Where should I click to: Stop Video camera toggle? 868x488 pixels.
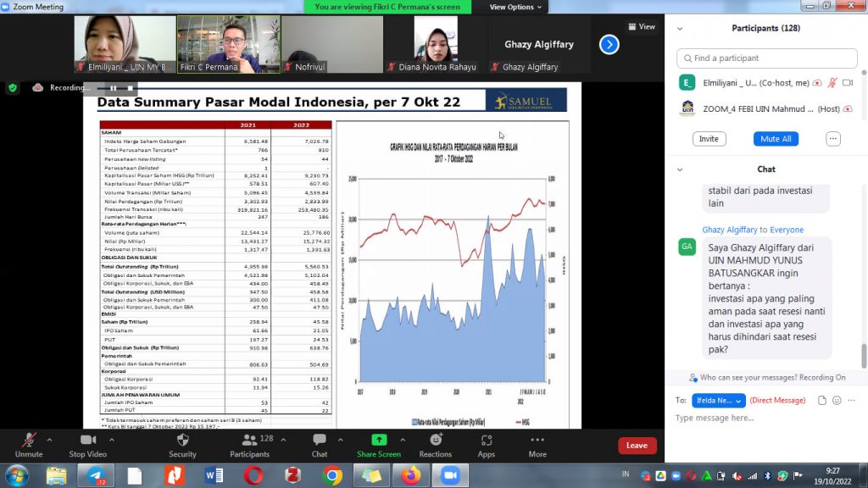(87, 441)
